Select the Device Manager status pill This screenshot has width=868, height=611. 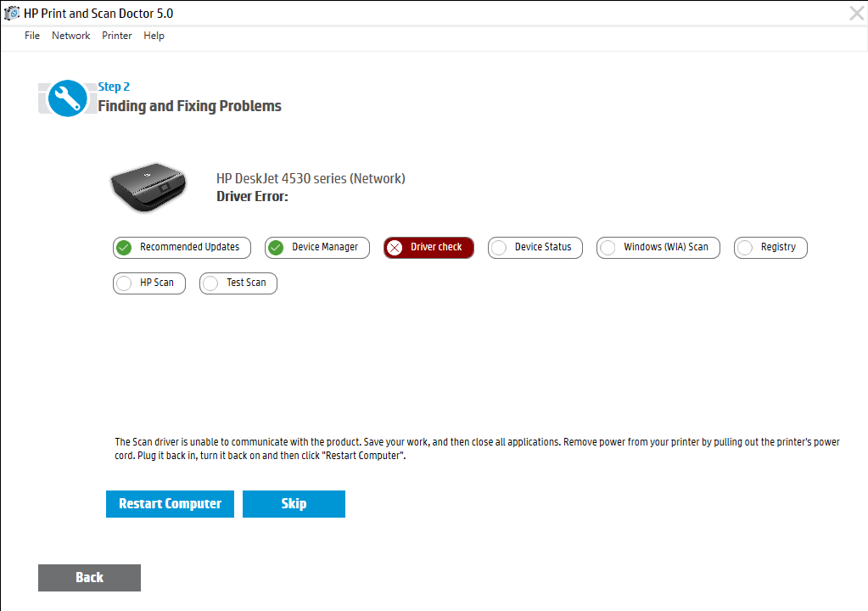pyautogui.click(x=317, y=248)
